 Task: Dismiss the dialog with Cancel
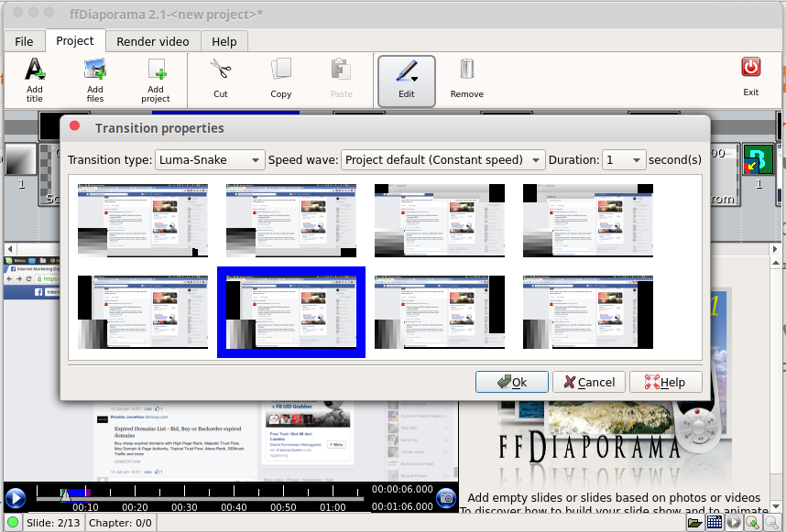[588, 382]
